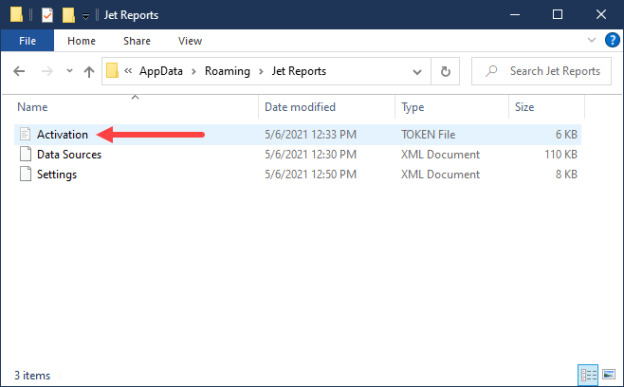Open the recent locations dropdown arrow
This screenshot has width=624, height=387.
click(x=69, y=71)
